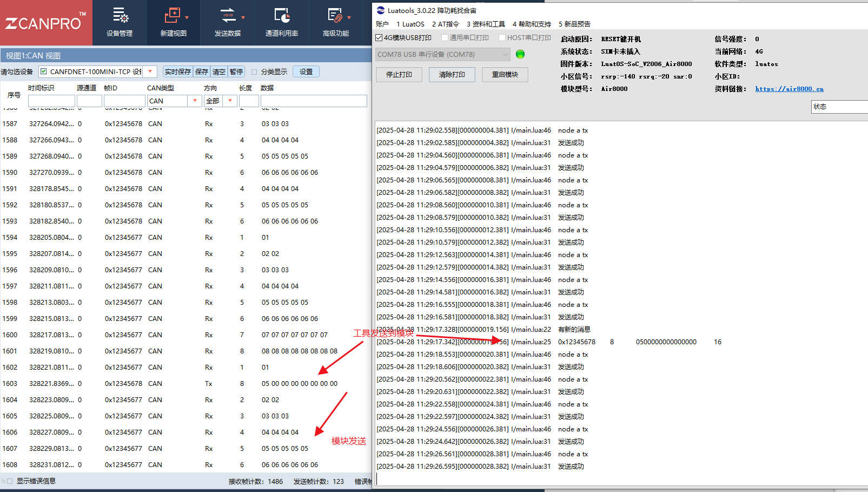Open the 4 帮助和支持 menu
The image size is (868, 492).
[x=532, y=24]
